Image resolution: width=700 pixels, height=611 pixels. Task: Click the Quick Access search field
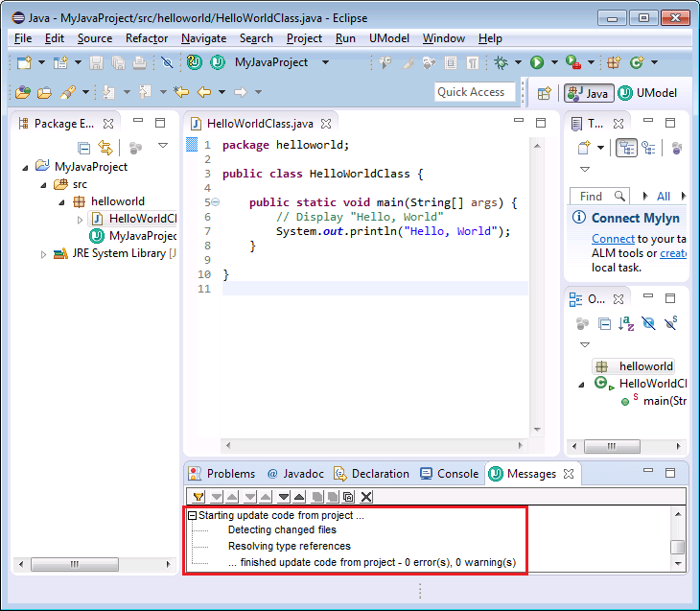click(471, 92)
